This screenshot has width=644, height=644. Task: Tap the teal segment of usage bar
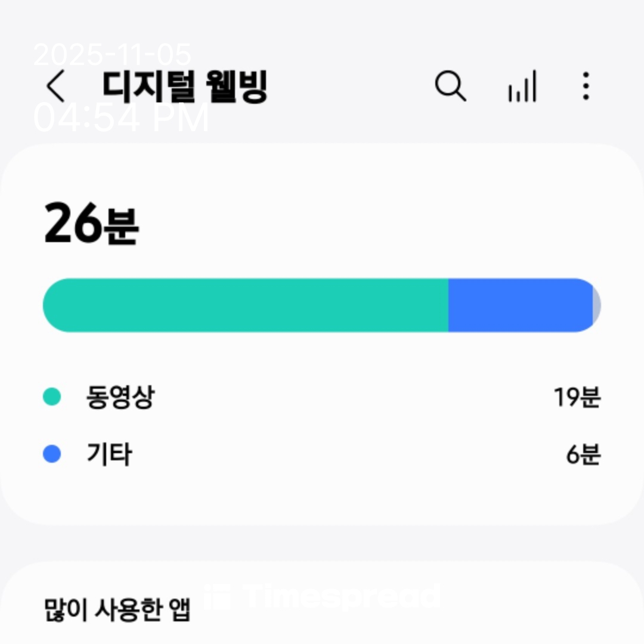(x=244, y=305)
